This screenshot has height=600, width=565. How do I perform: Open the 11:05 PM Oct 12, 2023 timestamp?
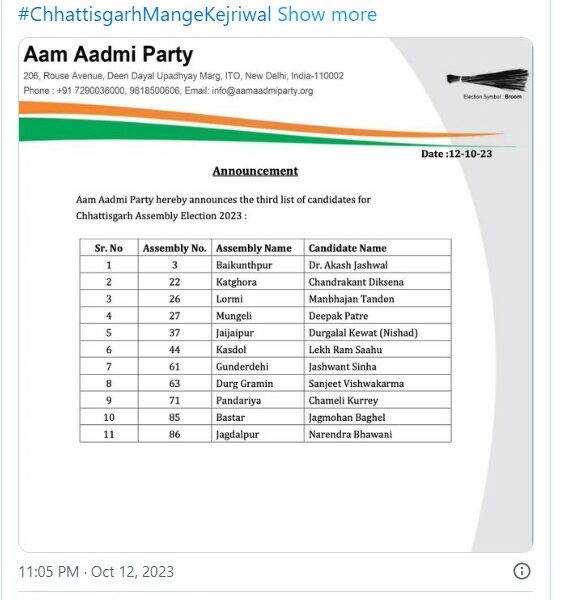pyautogui.click(x=96, y=572)
